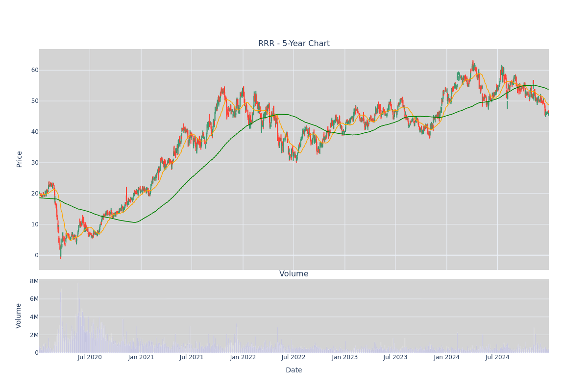Click the 'Date' x-axis label
Viewport: 588px width, 392px height.
tap(294, 370)
